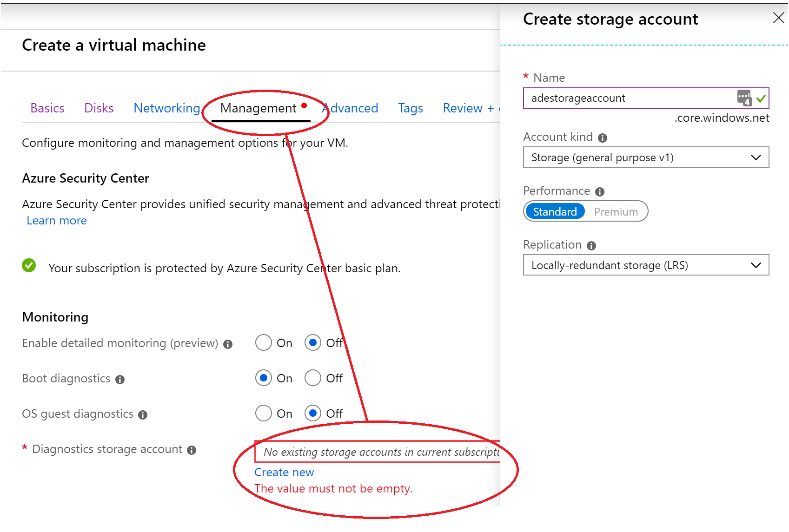Switch to the Networking tab

pos(166,108)
